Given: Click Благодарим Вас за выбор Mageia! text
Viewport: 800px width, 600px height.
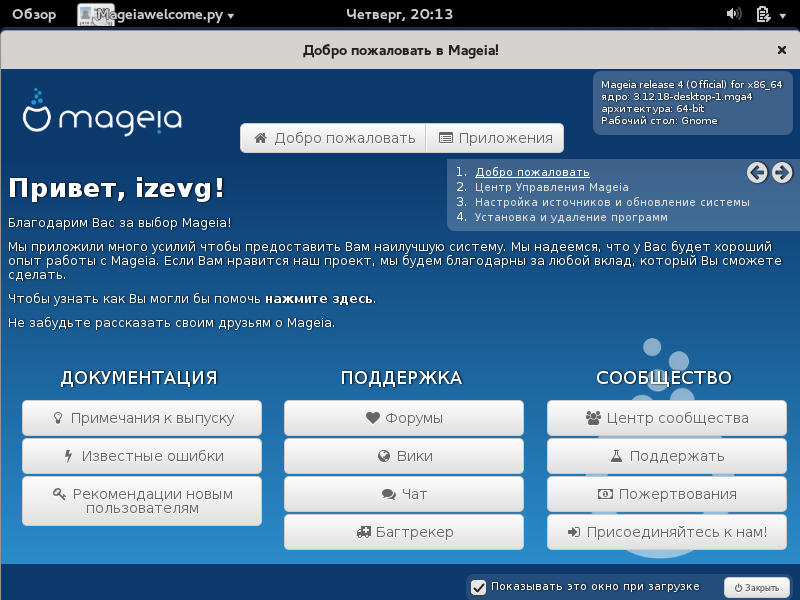Looking at the screenshot, I should coord(119,222).
